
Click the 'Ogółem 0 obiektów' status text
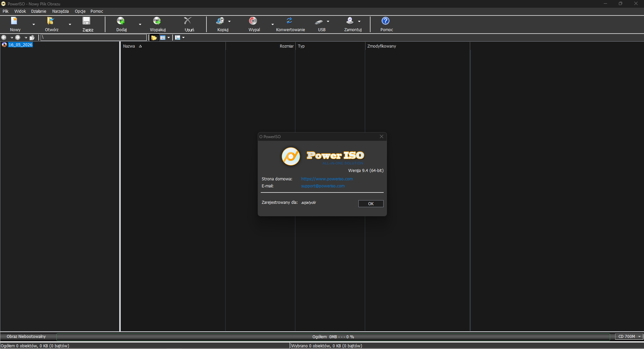point(35,346)
